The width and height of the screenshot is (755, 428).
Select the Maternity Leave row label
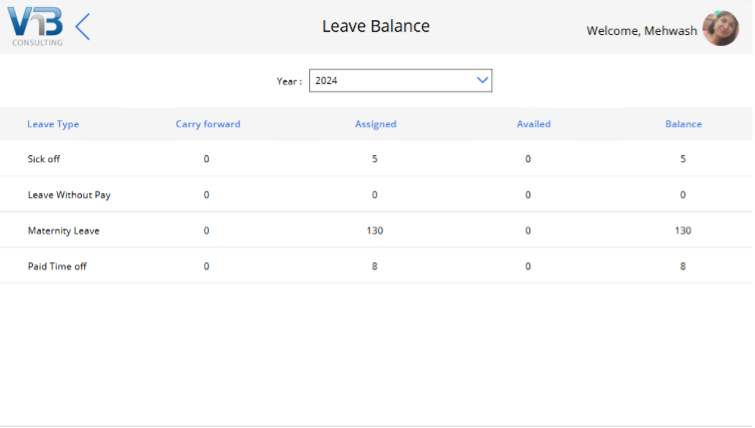click(64, 231)
